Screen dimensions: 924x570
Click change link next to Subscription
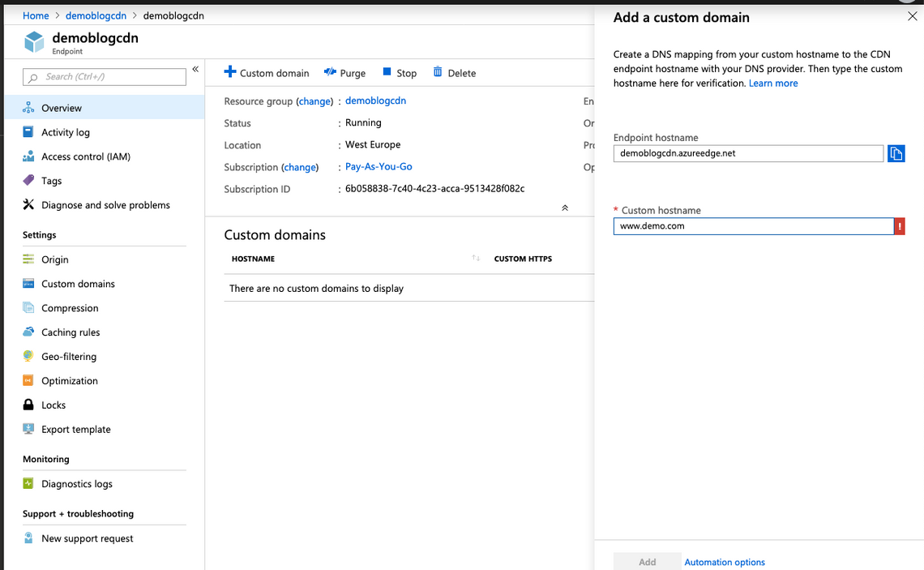300,167
